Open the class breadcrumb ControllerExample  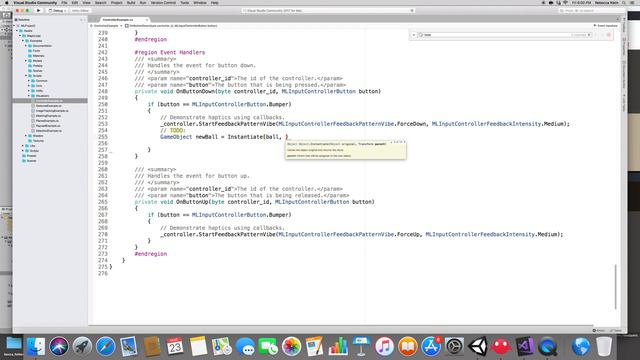tap(106, 26)
